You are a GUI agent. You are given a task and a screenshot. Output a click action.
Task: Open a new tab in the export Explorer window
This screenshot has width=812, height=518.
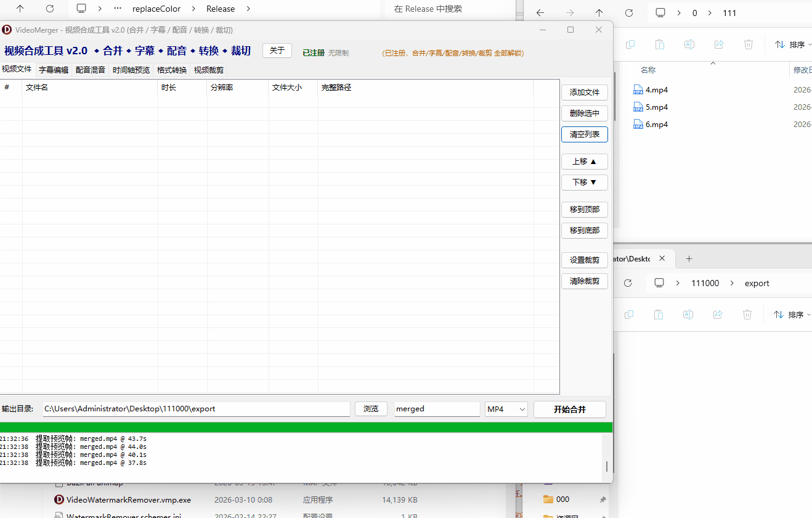(689, 259)
